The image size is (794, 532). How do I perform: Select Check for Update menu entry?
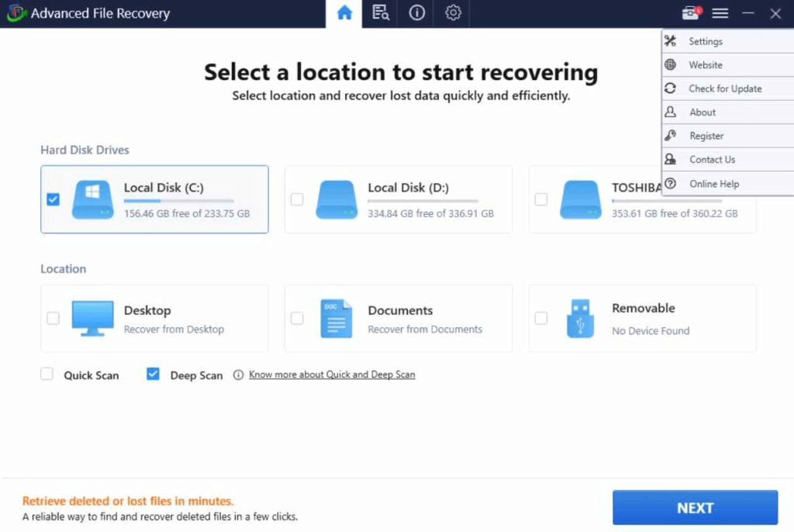727,88
